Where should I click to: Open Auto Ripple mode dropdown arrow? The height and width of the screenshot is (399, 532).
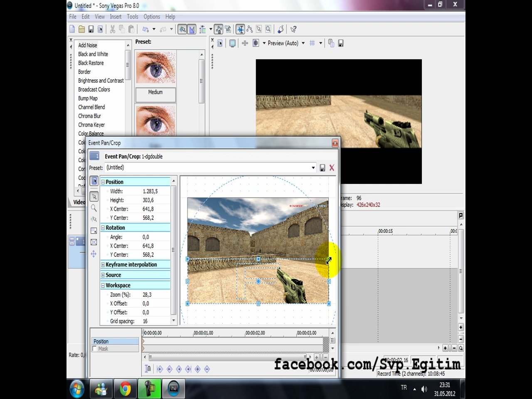[x=211, y=29]
